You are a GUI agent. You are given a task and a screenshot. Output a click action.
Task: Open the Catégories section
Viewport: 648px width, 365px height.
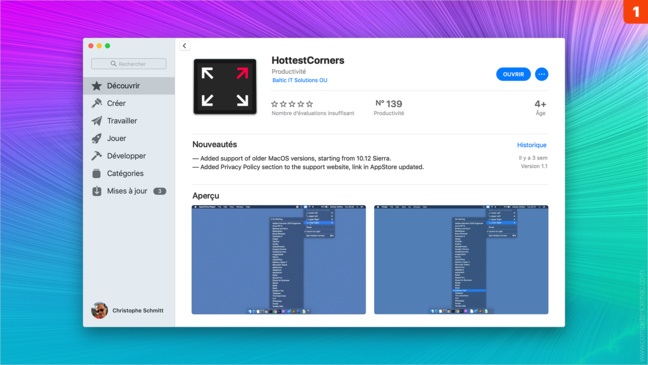pyautogui.click(x=129, y=174)
